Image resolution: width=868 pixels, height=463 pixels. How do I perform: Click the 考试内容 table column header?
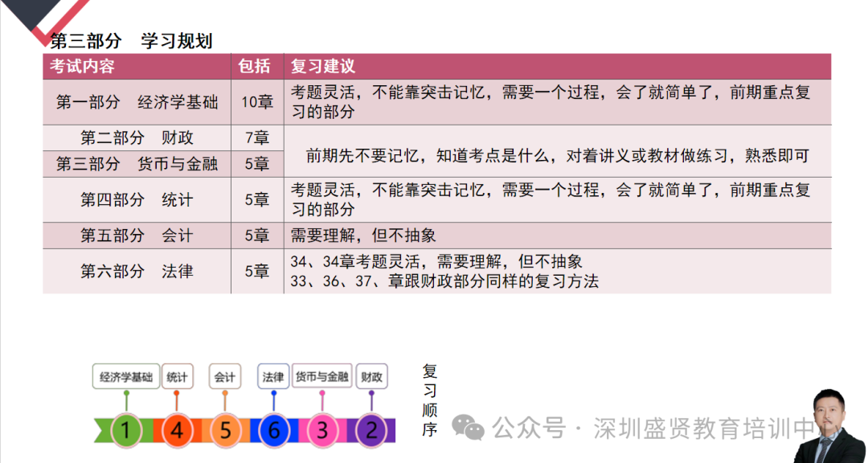pyautogui.click(x=83, y=67)
